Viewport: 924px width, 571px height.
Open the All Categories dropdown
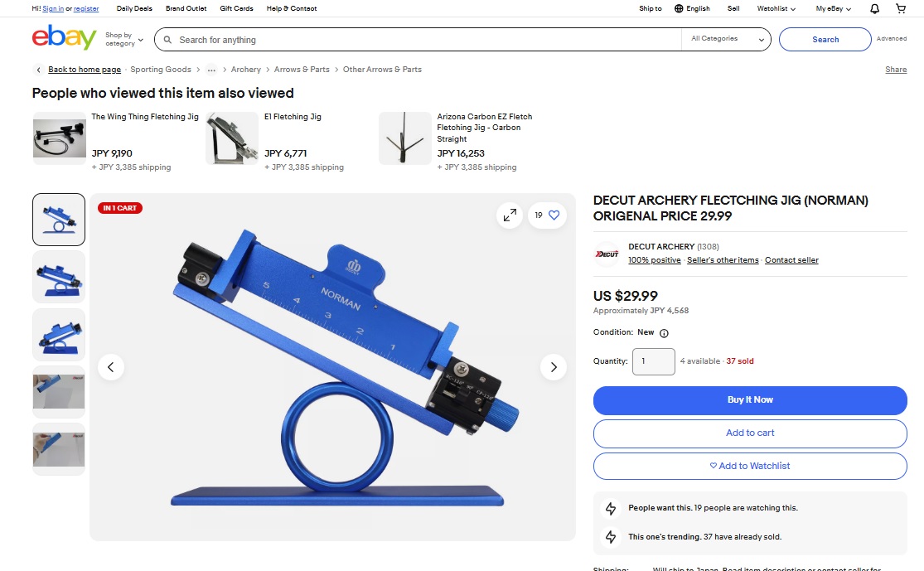[727, 39]
